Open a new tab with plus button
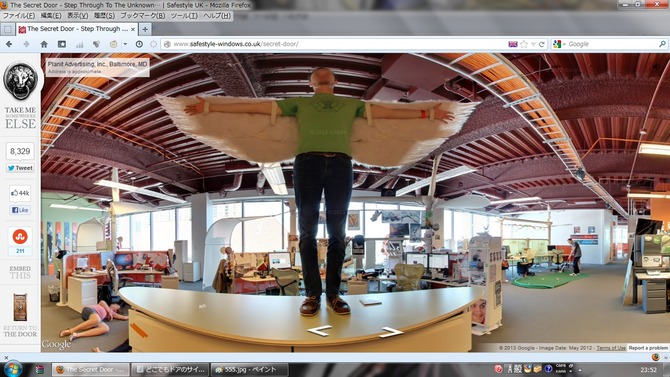The height and width of the screenshot is (377, 670). coord(145,29)
